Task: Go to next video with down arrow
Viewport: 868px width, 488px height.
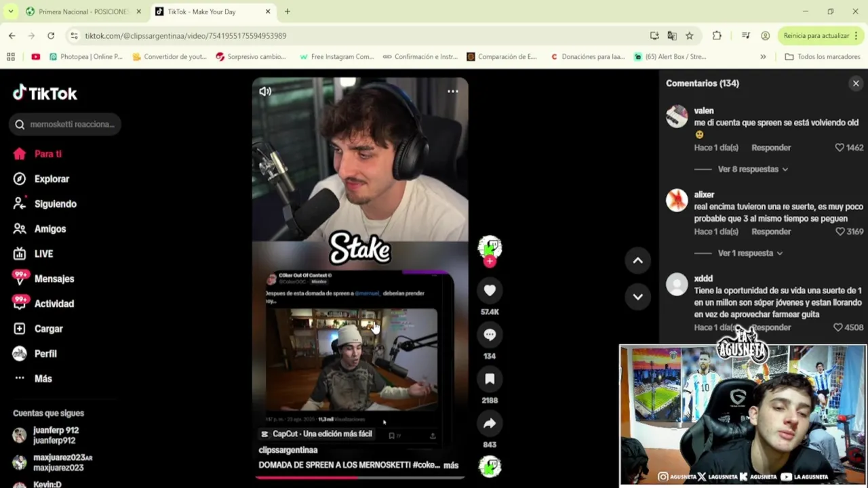Action: (x=637, y=296)
